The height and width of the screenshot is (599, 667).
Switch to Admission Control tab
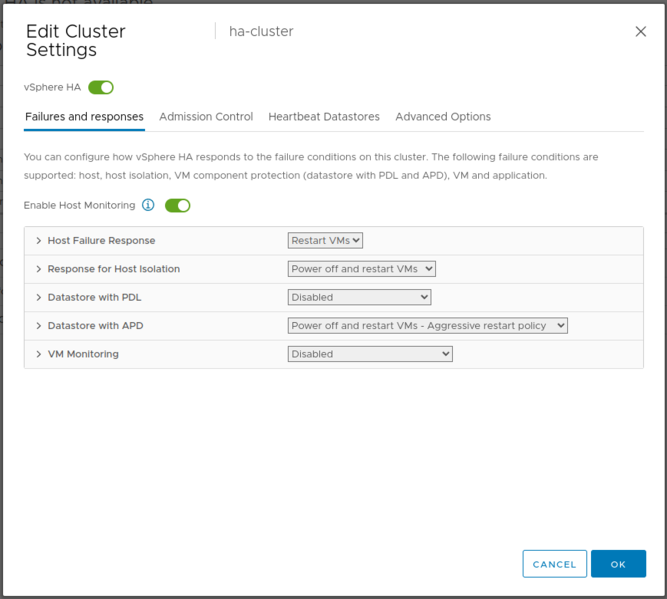[x=206, y=117]
